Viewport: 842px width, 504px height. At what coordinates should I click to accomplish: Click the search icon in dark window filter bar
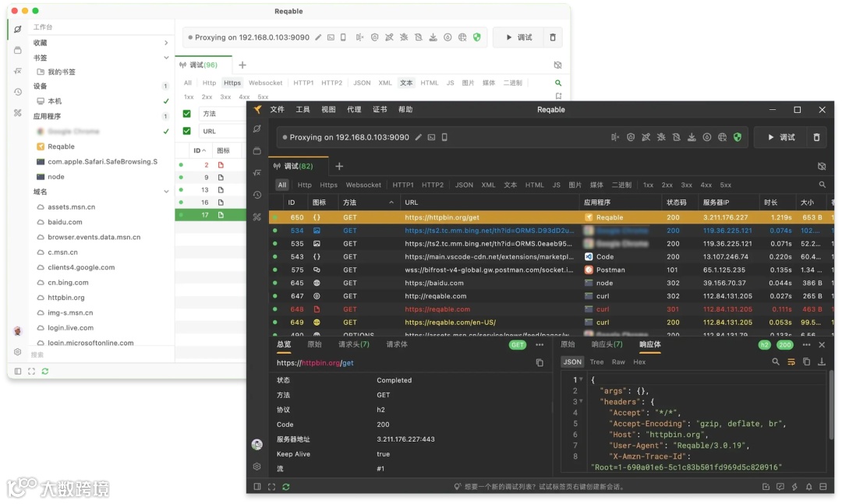click(823, 185)
